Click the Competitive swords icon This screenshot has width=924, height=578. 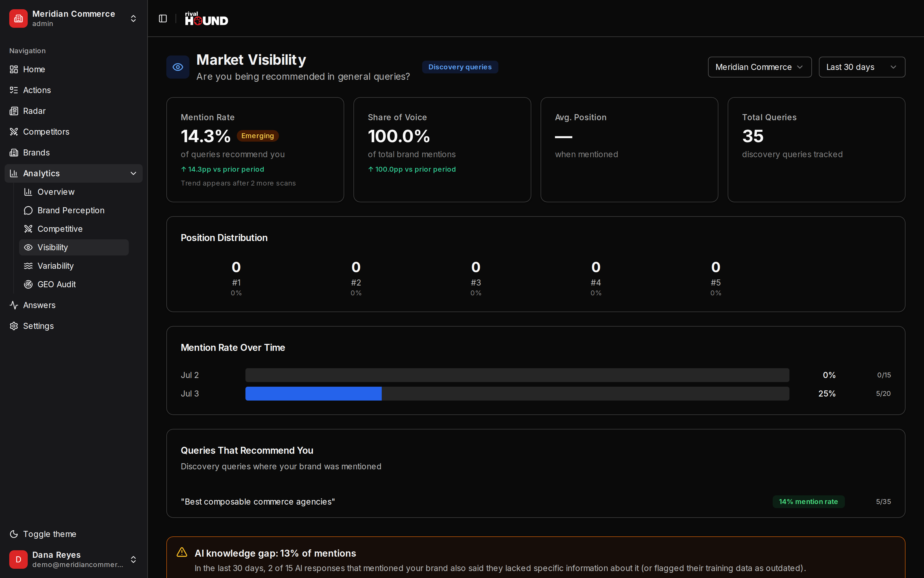pos(28,229)
